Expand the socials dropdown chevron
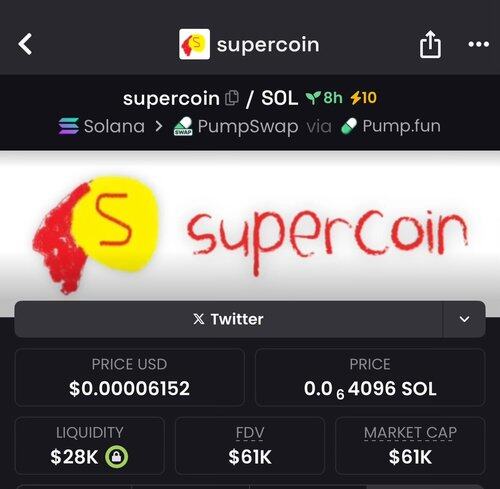The image size is (500, 489). (464, 319)
